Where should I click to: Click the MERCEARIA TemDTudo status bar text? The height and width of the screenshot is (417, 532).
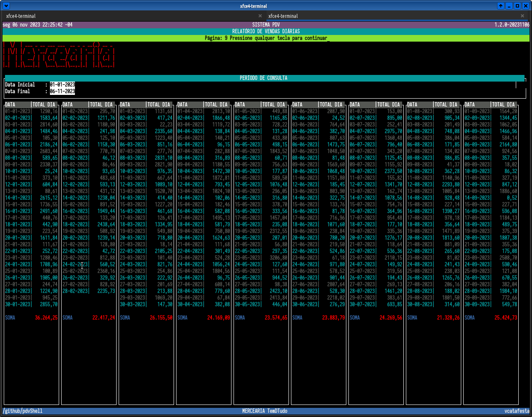(265, 411)
